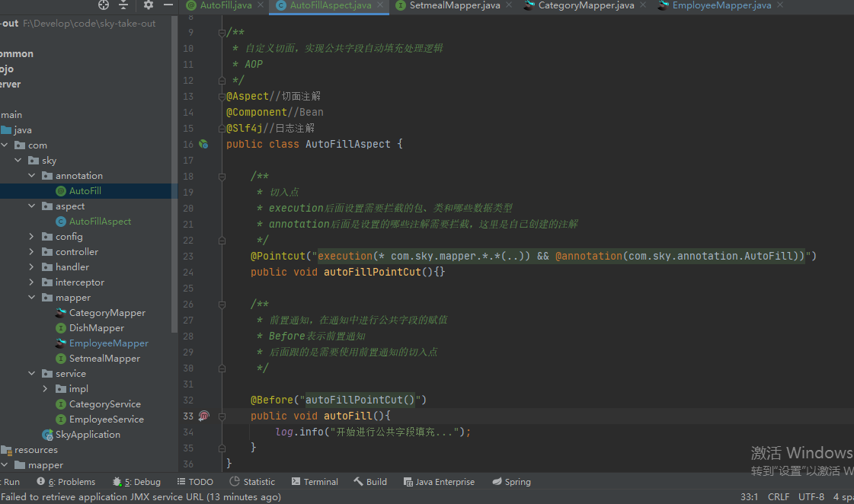Expand the handler folder
The width and height of the screenshot is (854, 504).
pos(31,266)
